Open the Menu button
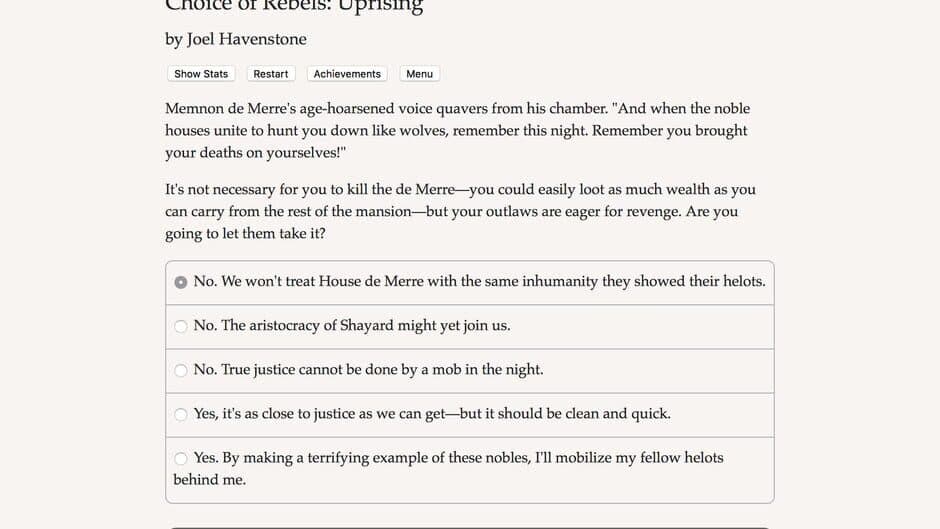The image size is (940, 529). tap(419, 74)
